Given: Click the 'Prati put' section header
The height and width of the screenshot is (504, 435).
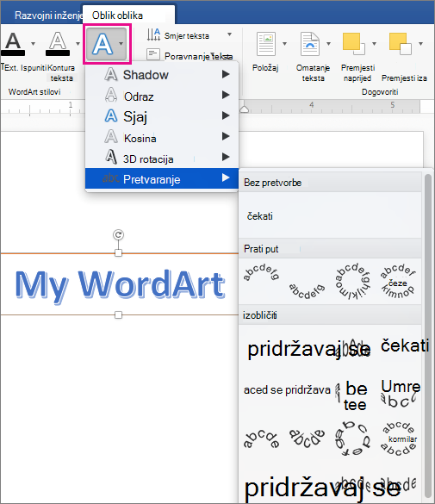Looking at the screenshot, I should (x=330, y=249).
